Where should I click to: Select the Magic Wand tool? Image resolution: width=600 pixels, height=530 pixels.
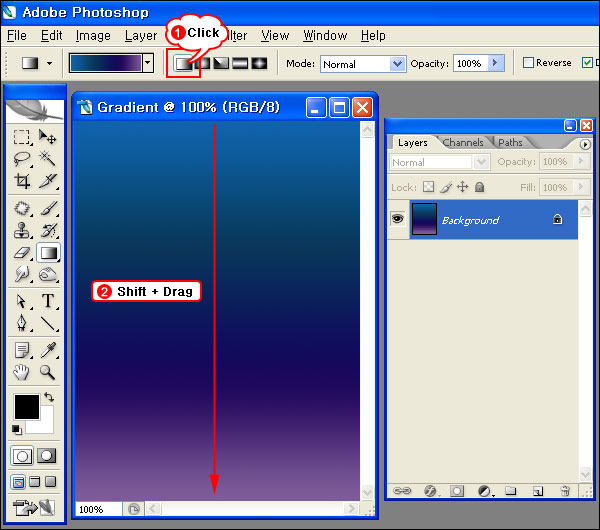(48, 159)
